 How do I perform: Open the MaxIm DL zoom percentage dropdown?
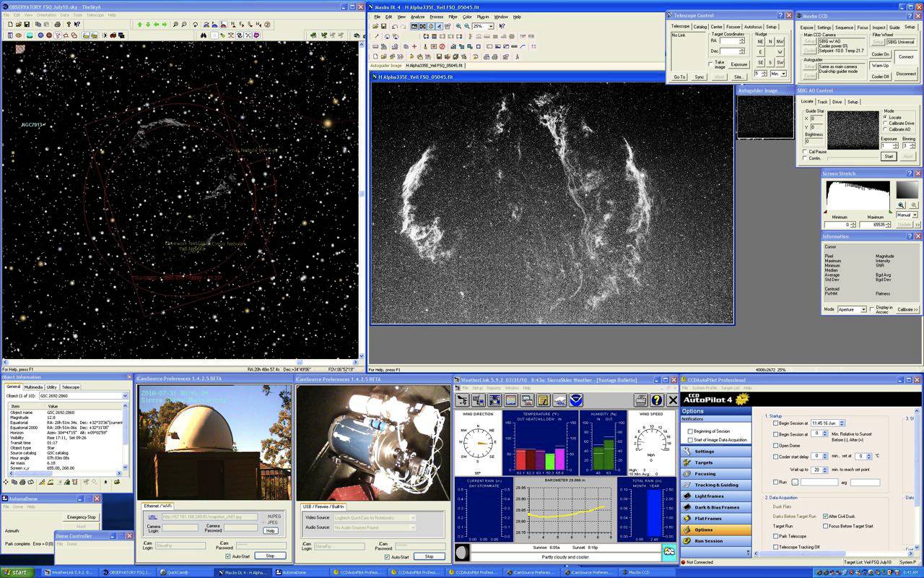pos(491,26)
